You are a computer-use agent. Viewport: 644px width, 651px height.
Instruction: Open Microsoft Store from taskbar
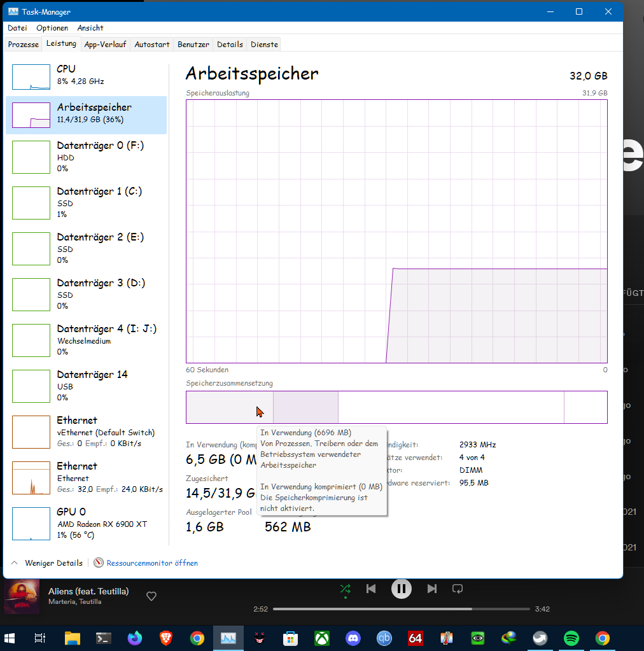point(291,638)
